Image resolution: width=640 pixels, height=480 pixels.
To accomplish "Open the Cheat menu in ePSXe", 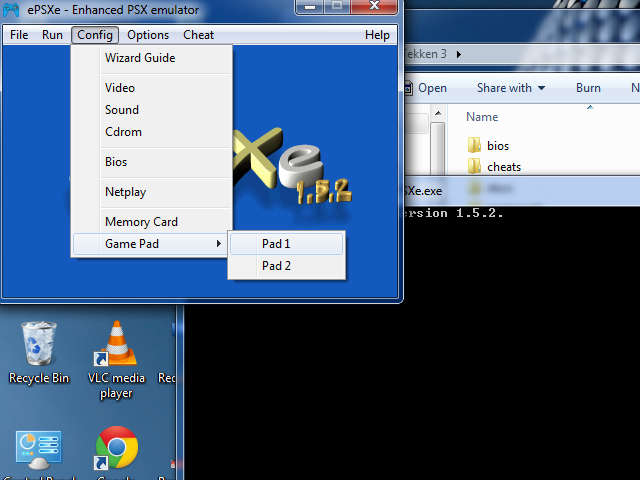I will (198, 35).
